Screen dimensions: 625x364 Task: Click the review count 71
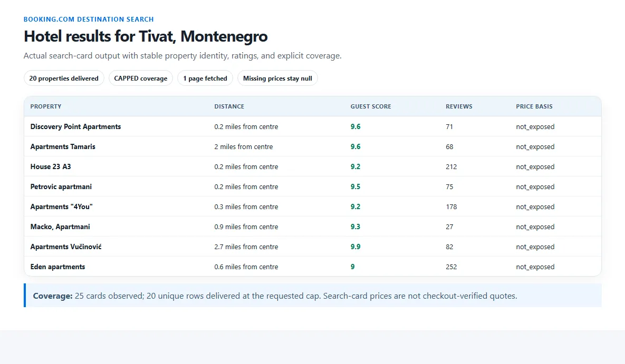(x=449, y=126)
